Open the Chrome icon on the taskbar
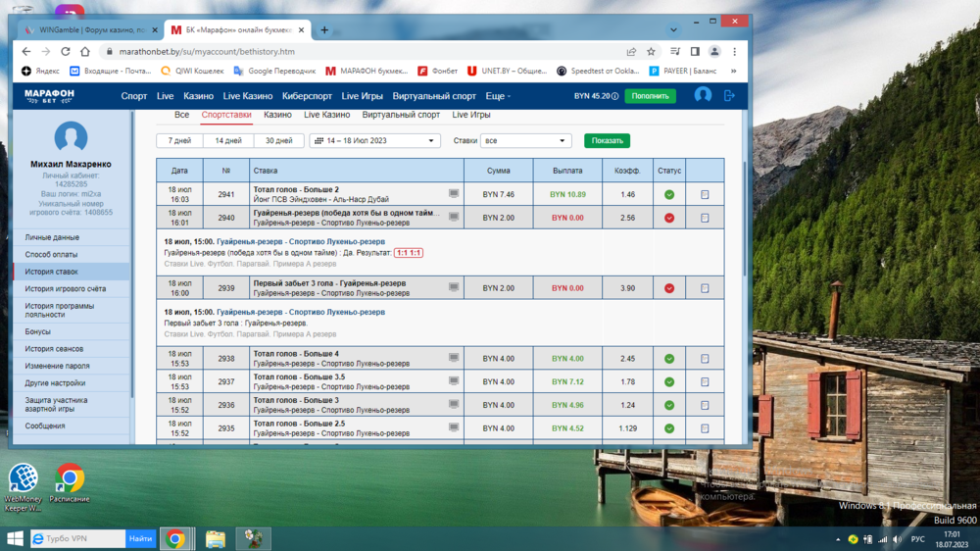Screen dimensions: 980x551 175,538
